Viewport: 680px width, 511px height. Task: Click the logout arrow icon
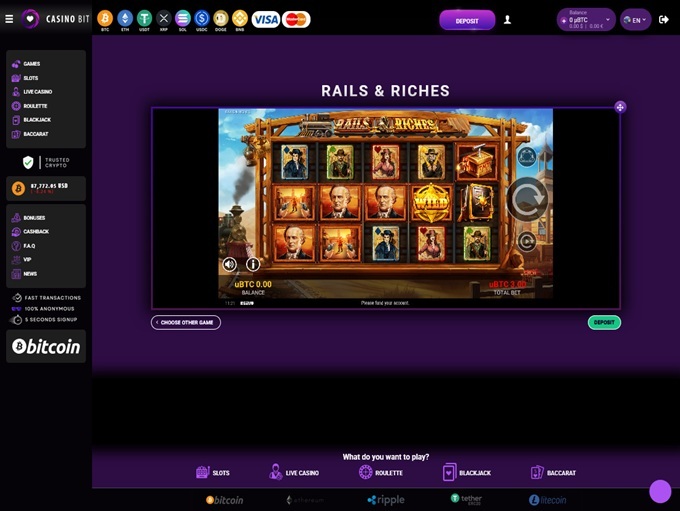pos(664,19)
